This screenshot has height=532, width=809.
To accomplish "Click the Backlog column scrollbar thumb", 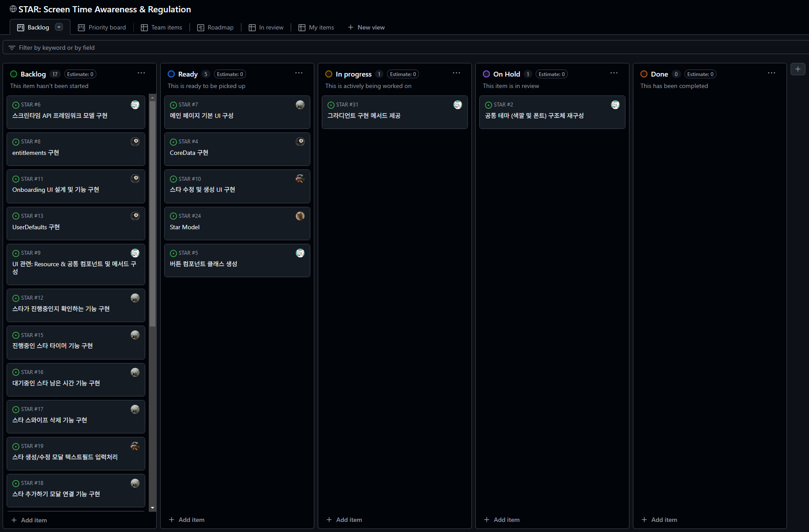I will 153,213.
